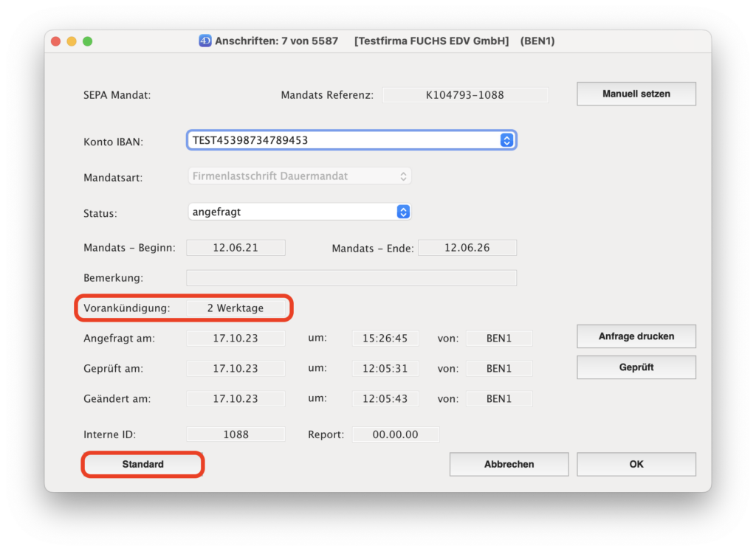Confirm the dialog with OK
The image size is (756, 551).
click(x=636, y=465)
